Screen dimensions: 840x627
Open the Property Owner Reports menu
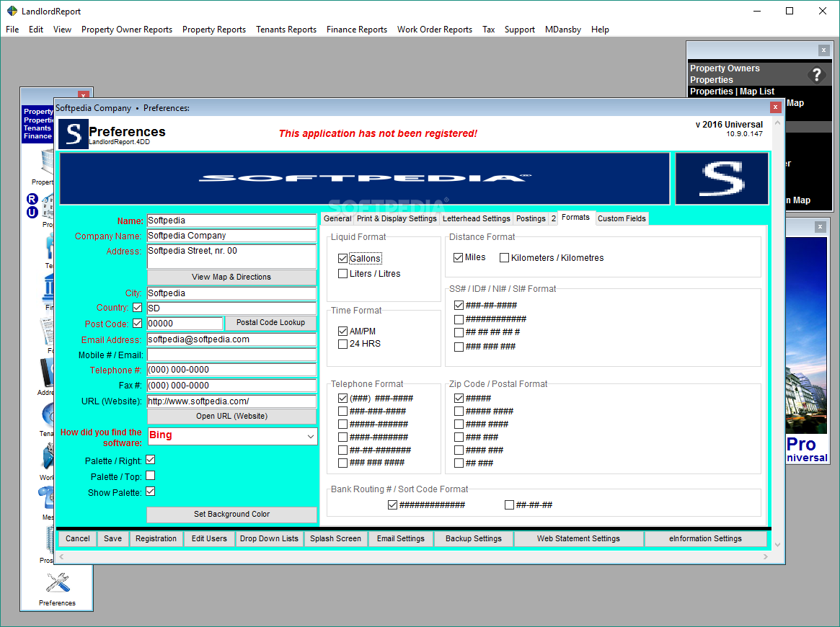pyautogui.click(x=127, y=30)
